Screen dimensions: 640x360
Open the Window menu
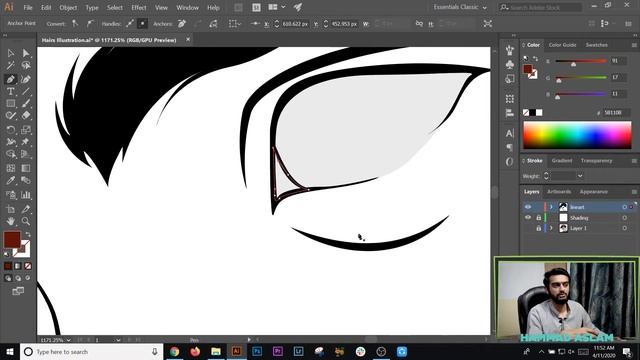[187, 7]
